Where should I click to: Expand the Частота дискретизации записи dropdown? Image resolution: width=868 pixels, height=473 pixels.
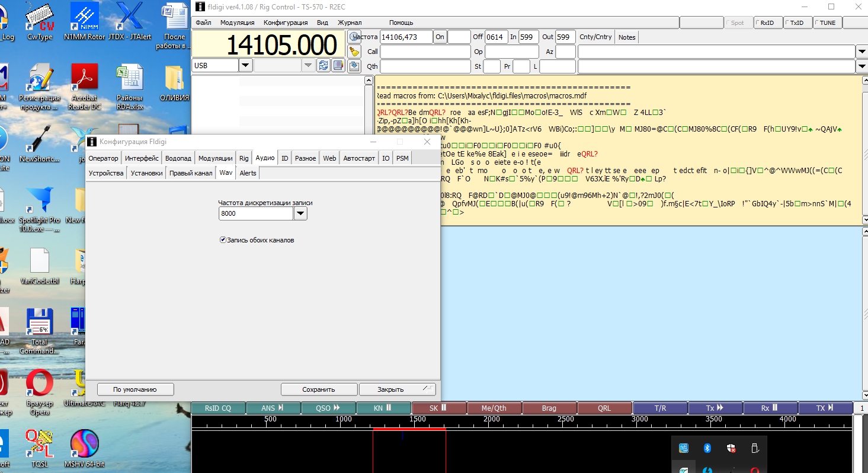300,214
